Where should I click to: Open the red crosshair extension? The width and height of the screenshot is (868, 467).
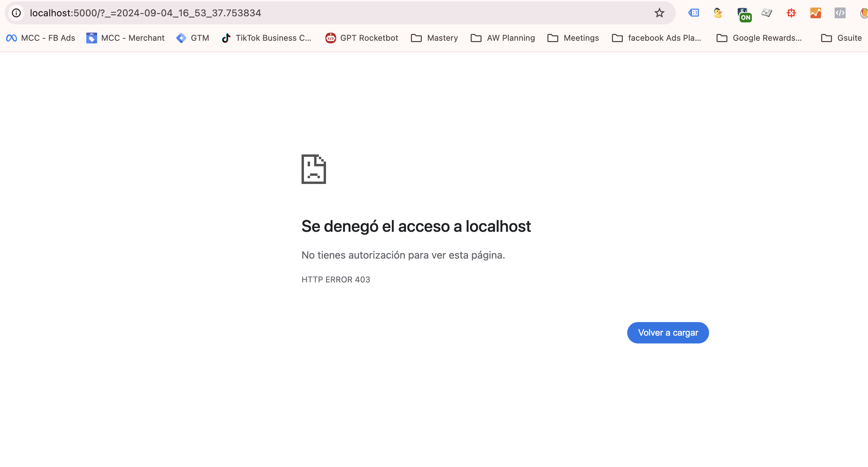point(791,13)
